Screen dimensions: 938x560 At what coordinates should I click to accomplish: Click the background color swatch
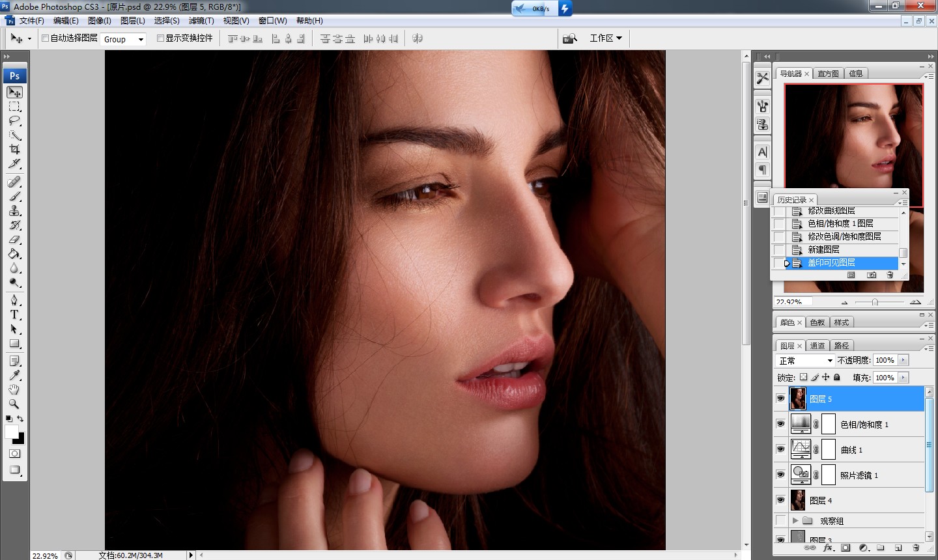point(20,440)
